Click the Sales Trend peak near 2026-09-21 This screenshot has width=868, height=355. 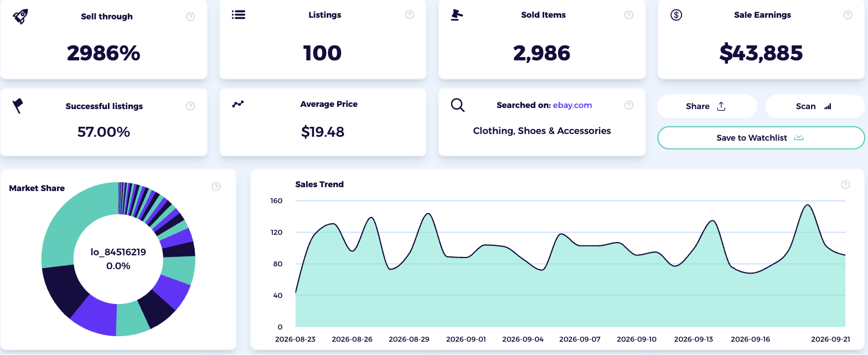pos(807,205)
